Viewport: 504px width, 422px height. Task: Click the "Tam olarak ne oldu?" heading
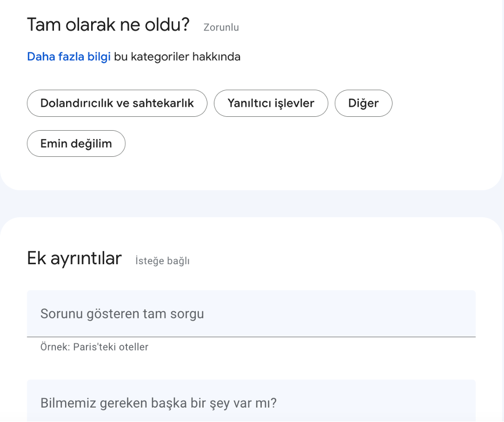tap(107, 25)
